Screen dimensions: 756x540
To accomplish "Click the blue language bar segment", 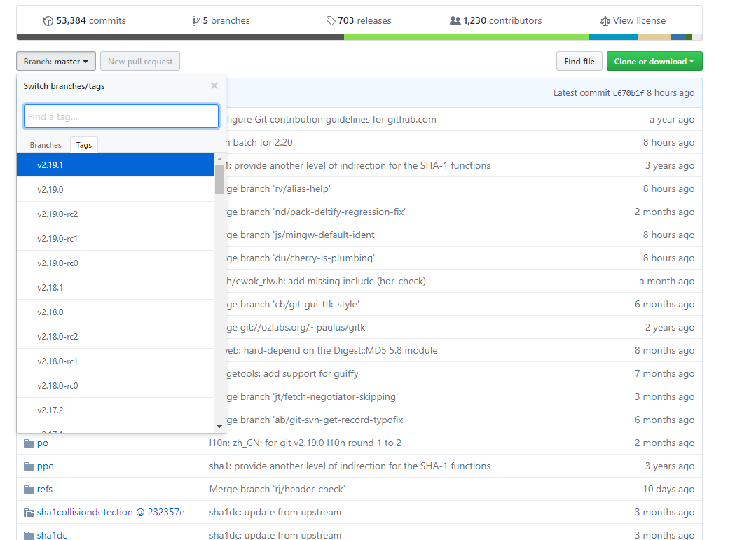I will pos(613,37).
